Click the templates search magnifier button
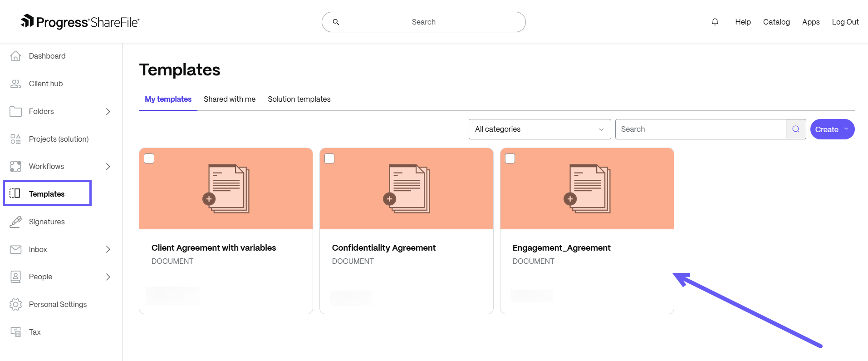The image size is (868, 361). pyautogui.click(x=795, y=129)
